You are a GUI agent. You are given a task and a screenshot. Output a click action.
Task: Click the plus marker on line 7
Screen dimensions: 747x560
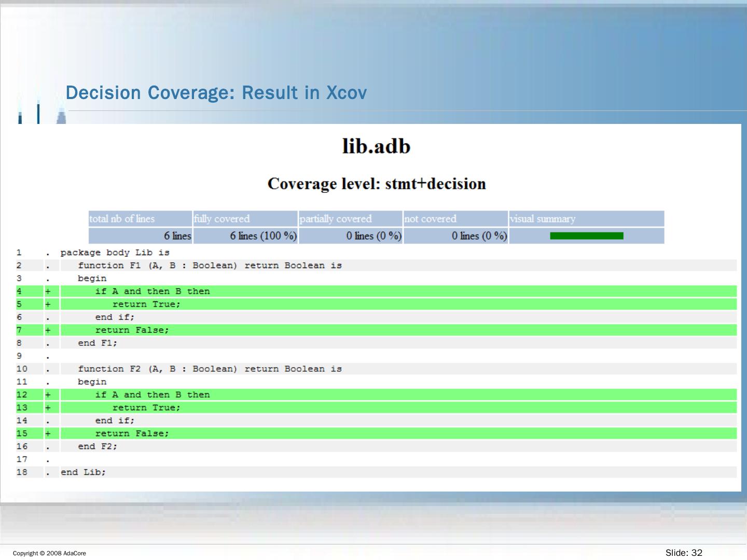coord(48,330)
